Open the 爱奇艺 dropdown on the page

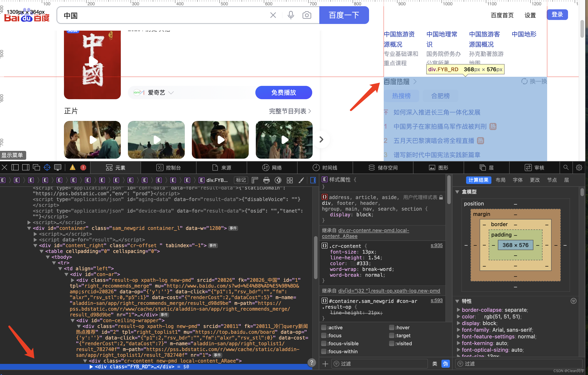click(x=171, y=93)
